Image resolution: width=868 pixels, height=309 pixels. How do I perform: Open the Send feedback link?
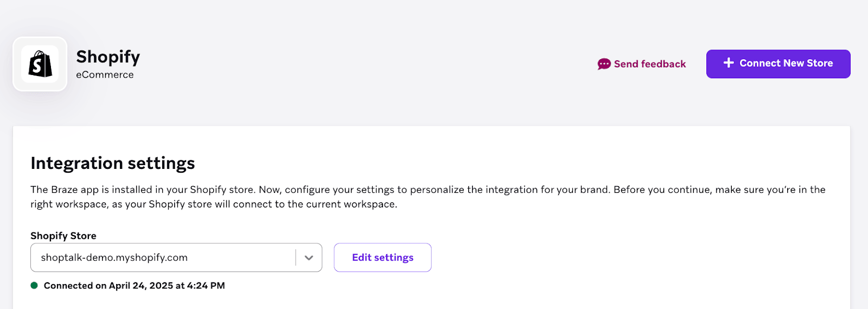click(x=649, y=64)
